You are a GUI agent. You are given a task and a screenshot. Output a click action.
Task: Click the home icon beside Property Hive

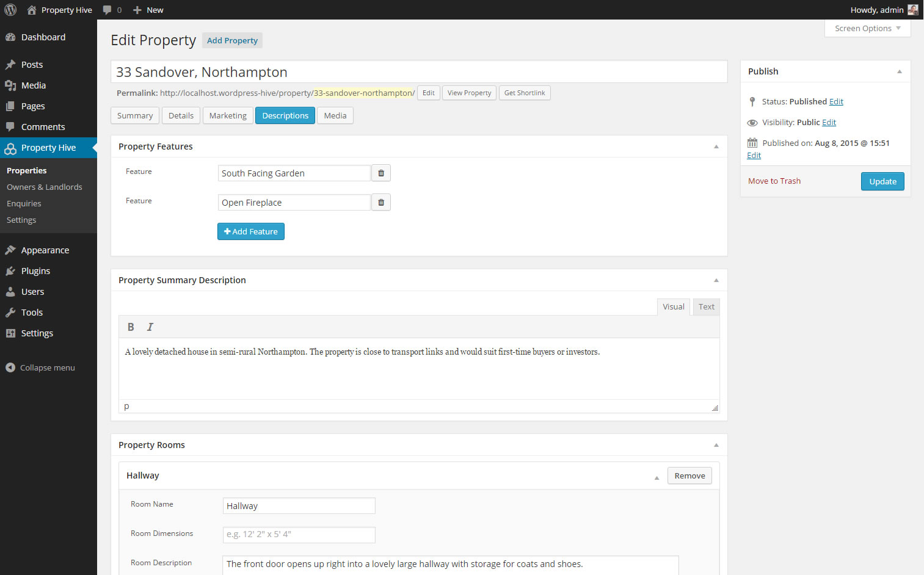tap(32, 10)
